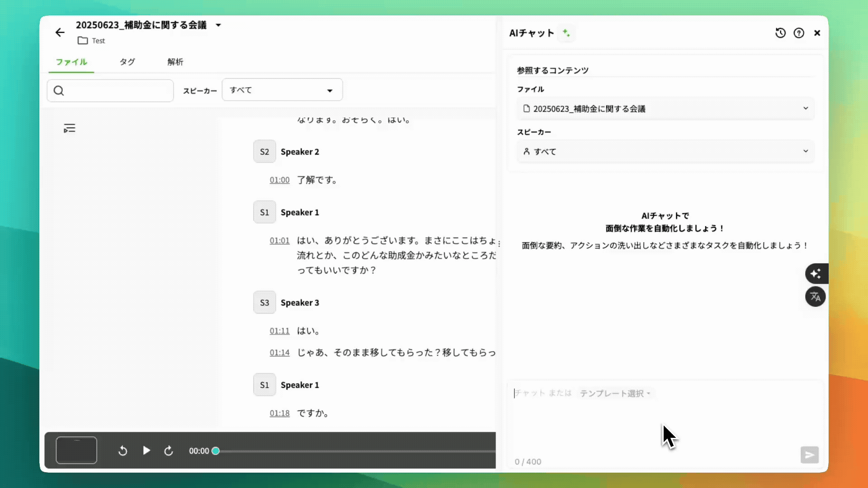Viewport: 868px width, 488px height.
Task: Open the Test folder link
Action: pos(91,40)
